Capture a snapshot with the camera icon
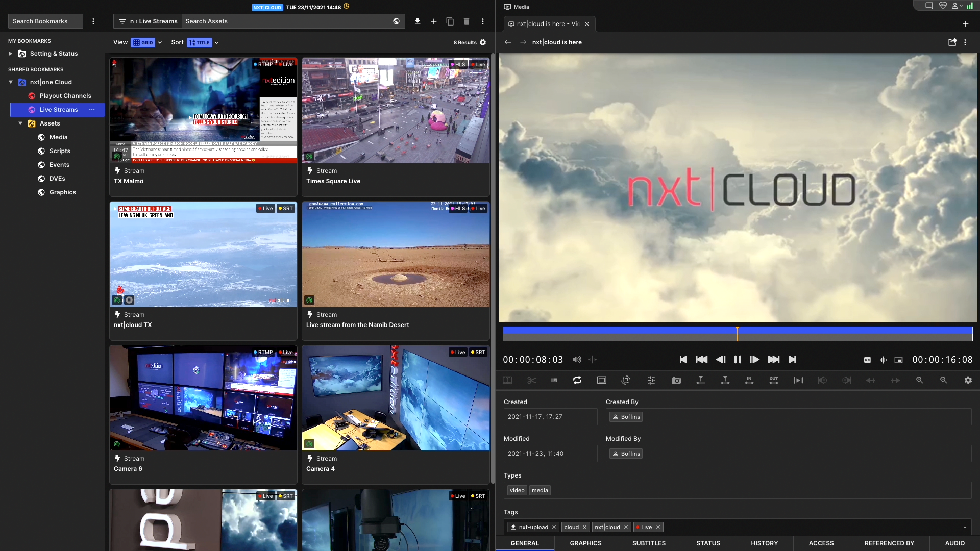The width and height of the screenshot is (980, 551). click(x=676, y=380)
